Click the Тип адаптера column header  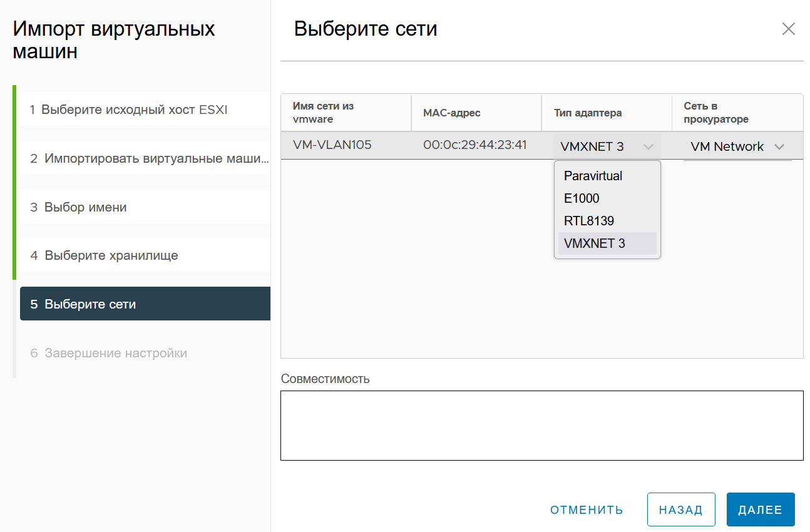point(607,113)
